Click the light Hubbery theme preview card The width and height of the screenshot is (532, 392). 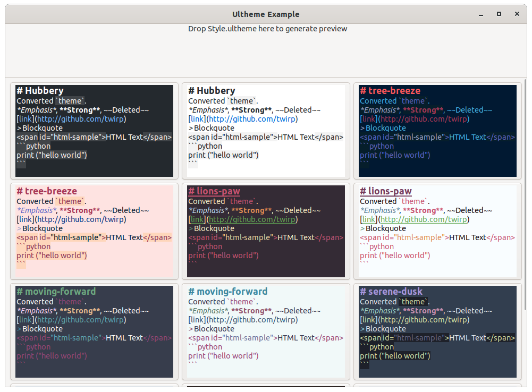(266, 131)
